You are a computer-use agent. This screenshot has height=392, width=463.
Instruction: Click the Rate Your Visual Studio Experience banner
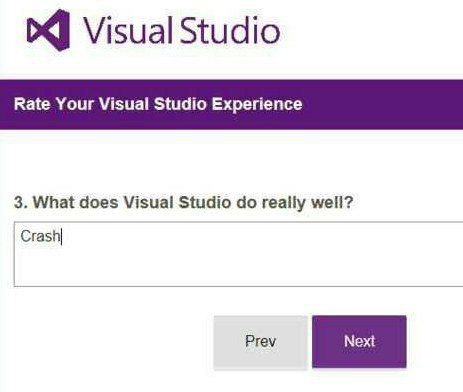click(x=231, y=104)
